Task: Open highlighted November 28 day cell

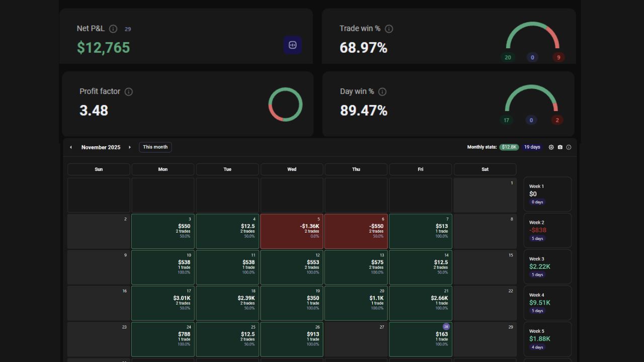Action: 421,339
